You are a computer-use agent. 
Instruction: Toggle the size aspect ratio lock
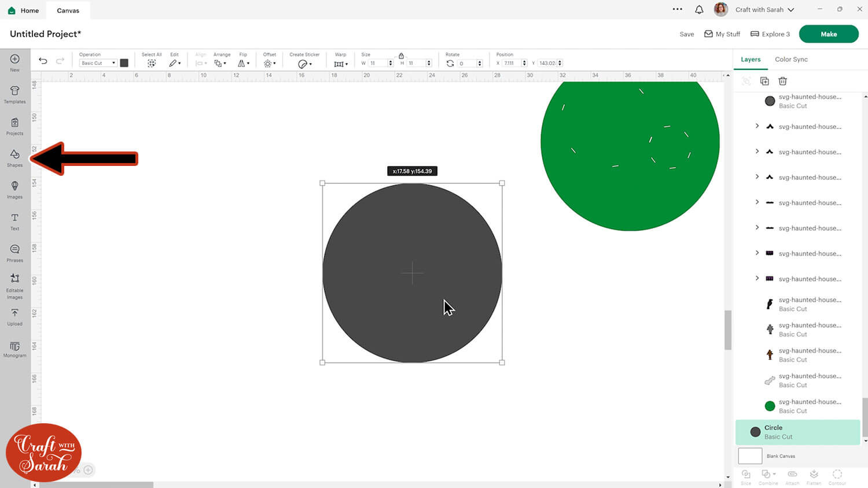pos(401,56)
